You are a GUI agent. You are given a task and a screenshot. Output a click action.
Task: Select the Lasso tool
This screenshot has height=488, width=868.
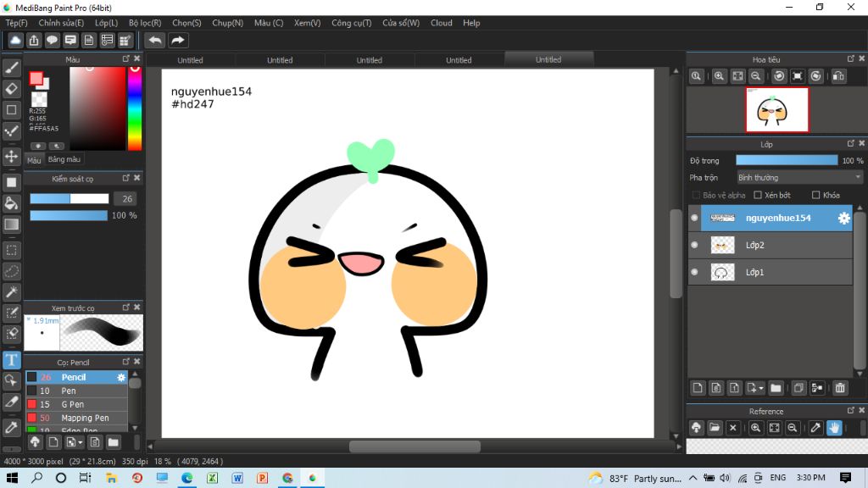(12, 271)
